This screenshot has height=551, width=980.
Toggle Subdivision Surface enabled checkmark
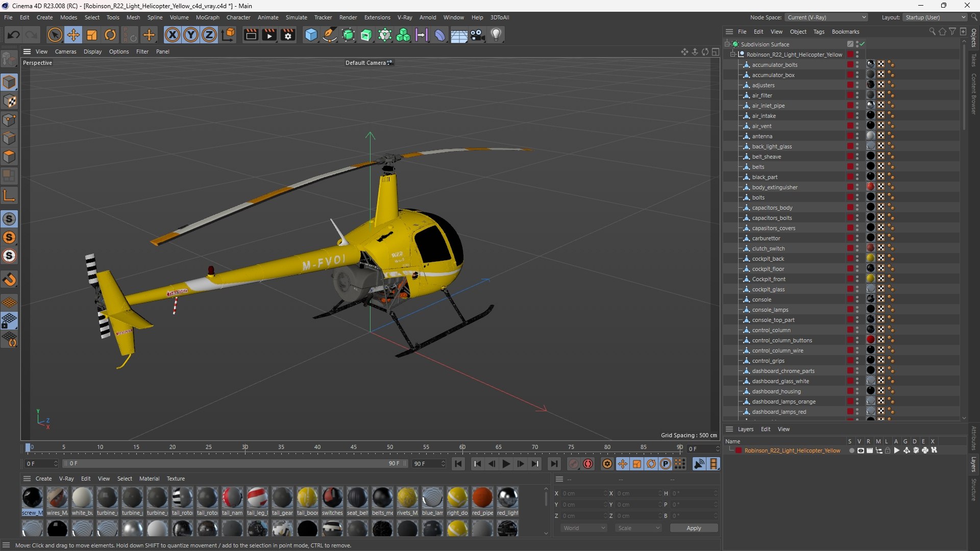click(x=862, y=44)
